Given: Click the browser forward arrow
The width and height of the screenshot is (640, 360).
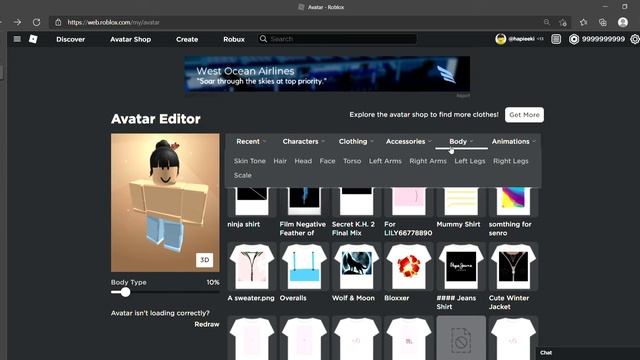Looking at the screenshot, I should [x=17, y=22].
